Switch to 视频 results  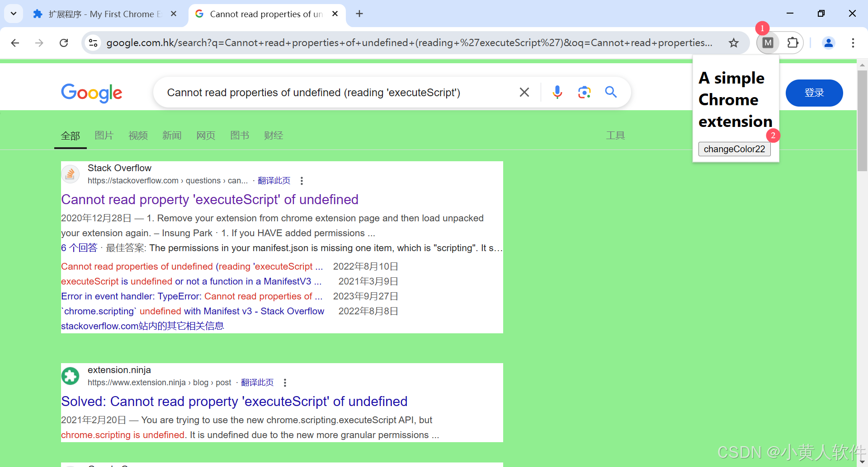point(138,135)
